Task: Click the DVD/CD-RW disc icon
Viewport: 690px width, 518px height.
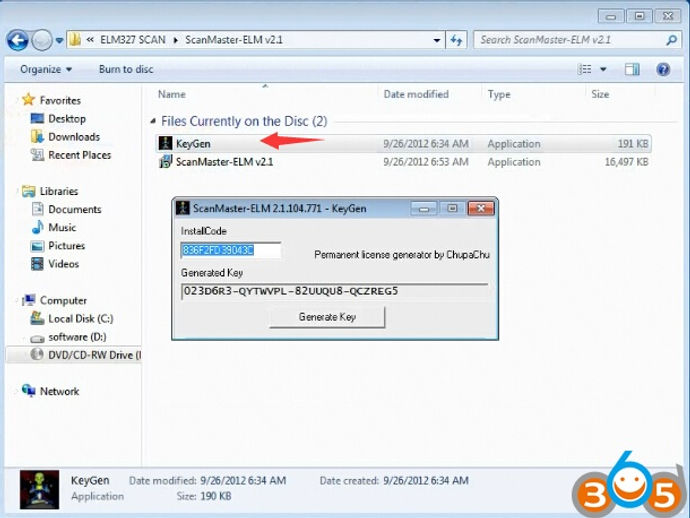Action: 37,355
